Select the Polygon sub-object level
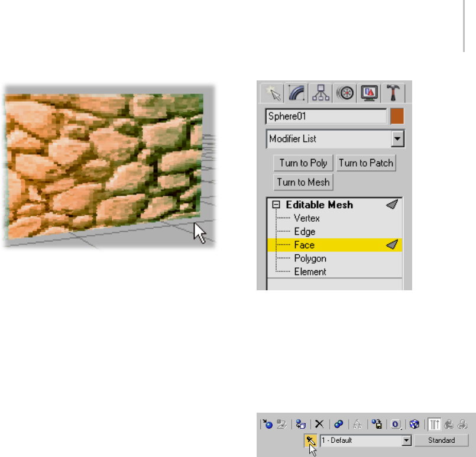The height and width of the screenshot is (457, 476). coord(310,258)
